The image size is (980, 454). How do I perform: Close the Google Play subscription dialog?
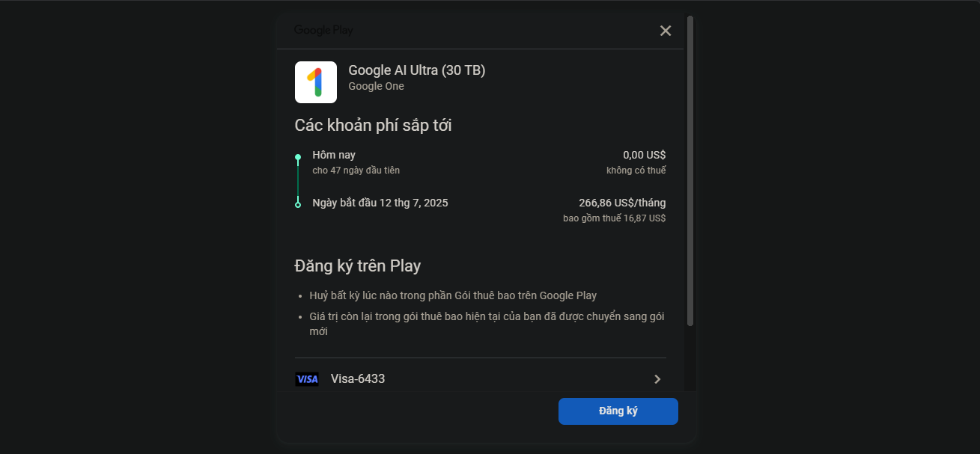[666, 31]
